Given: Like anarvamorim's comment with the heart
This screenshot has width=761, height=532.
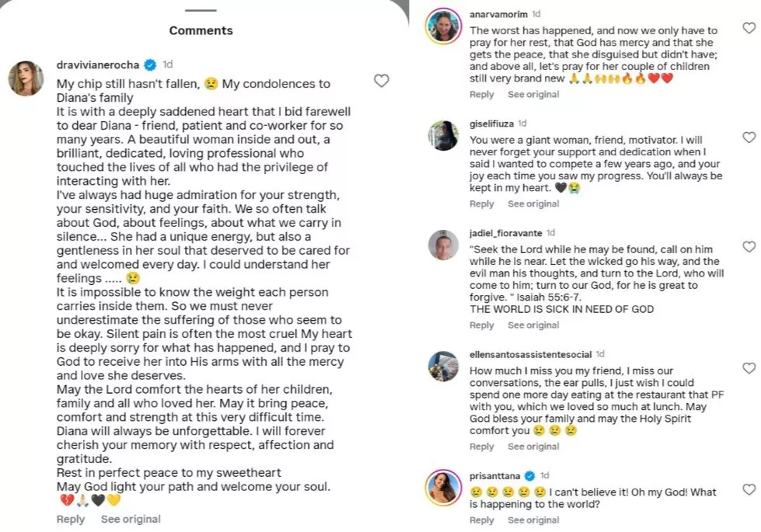Looking at the screenshot, I should [x=749, y=29].
